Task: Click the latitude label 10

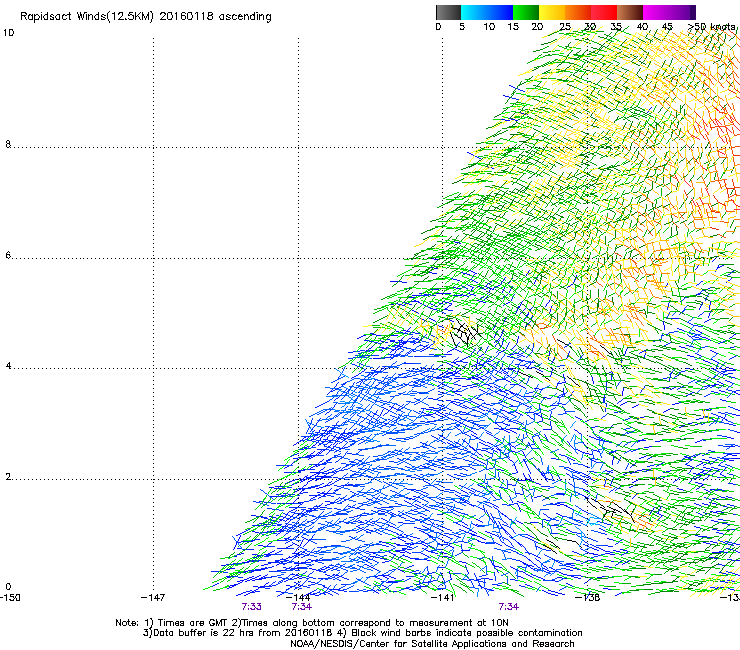Action: click(8, 33)
